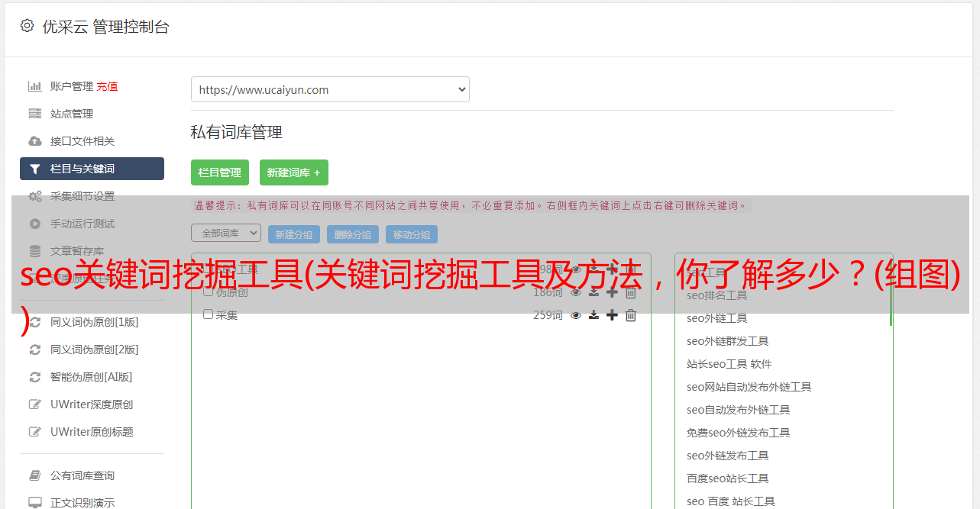Select keyword 百度seo站长工具
Image resolution: width=980 pixels, height=509 pixels.
point(728,478)
